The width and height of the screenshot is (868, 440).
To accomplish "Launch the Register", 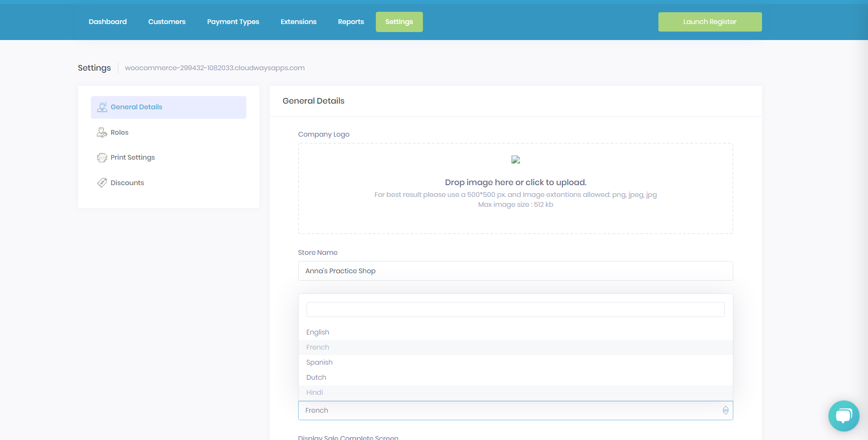I will [x=710, y=22].
